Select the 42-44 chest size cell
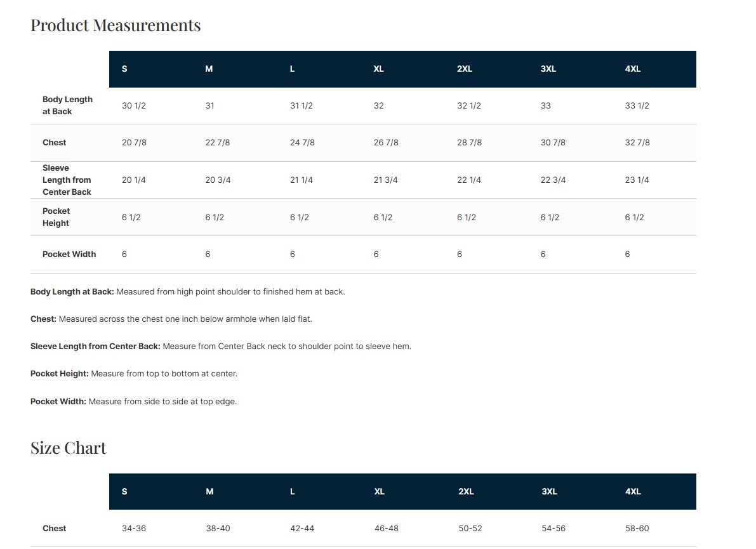 [302, 529]
